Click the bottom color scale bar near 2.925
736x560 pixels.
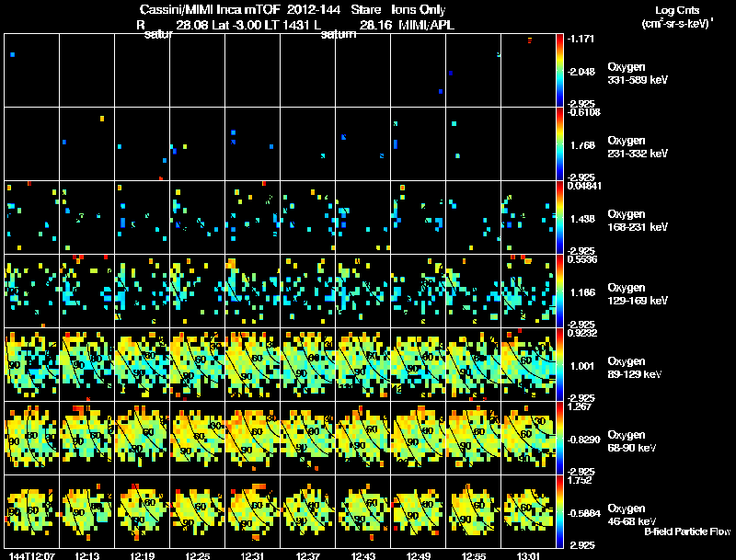click(559, 511)
